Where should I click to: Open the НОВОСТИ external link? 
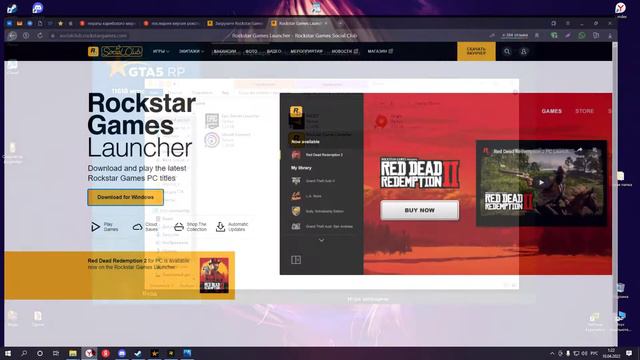[x=344, y=51]
